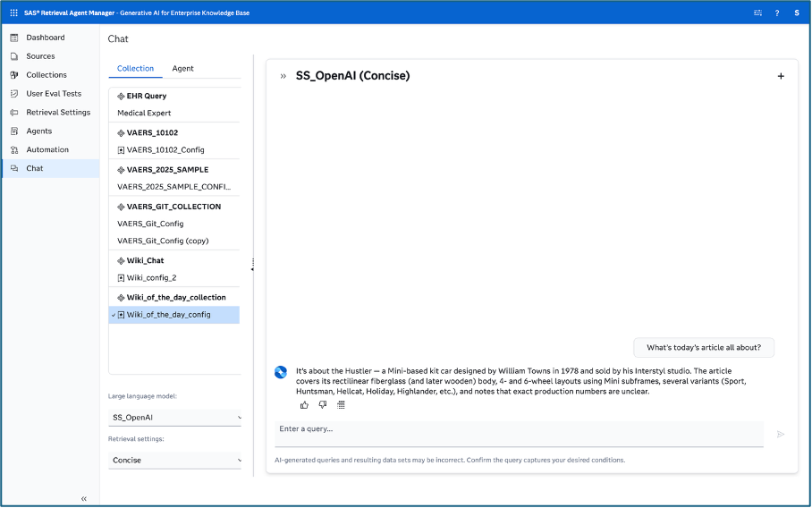Open the help question mark icon

tap(777, 13)
